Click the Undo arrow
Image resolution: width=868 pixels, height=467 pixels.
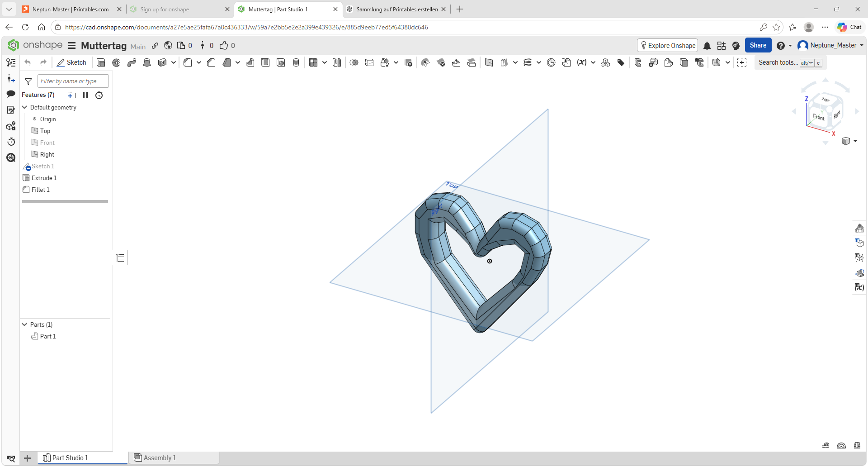coord(28,62)
